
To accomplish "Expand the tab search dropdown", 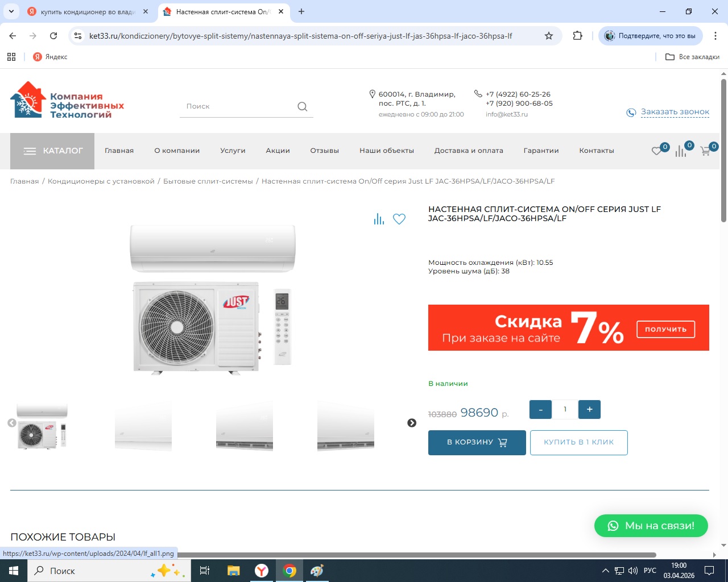I will 11,11.
